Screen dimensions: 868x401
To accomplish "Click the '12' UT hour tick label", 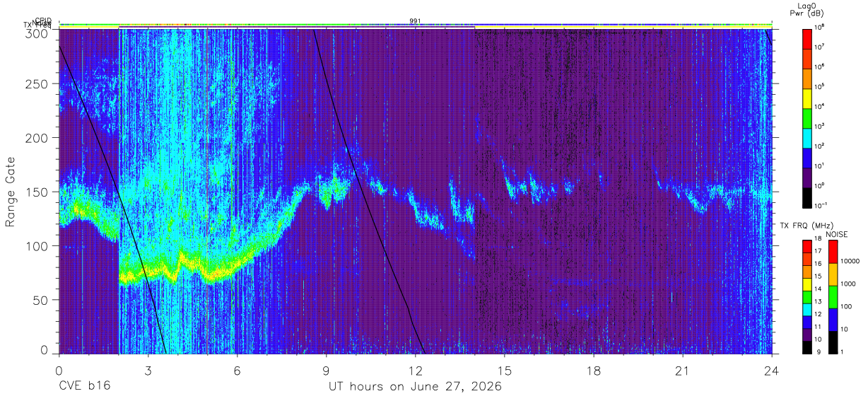I will click(x=416, y=371).
